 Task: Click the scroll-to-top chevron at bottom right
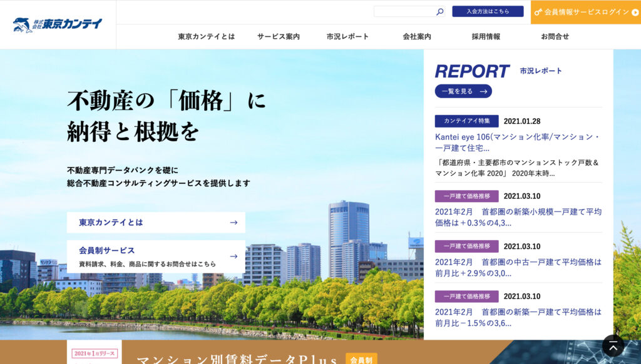click(613, 345)
